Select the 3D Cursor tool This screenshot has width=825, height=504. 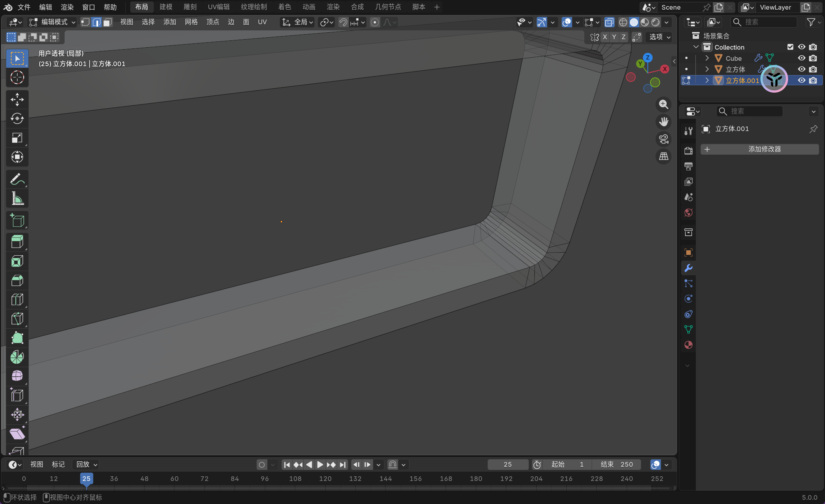coord(17,78)
